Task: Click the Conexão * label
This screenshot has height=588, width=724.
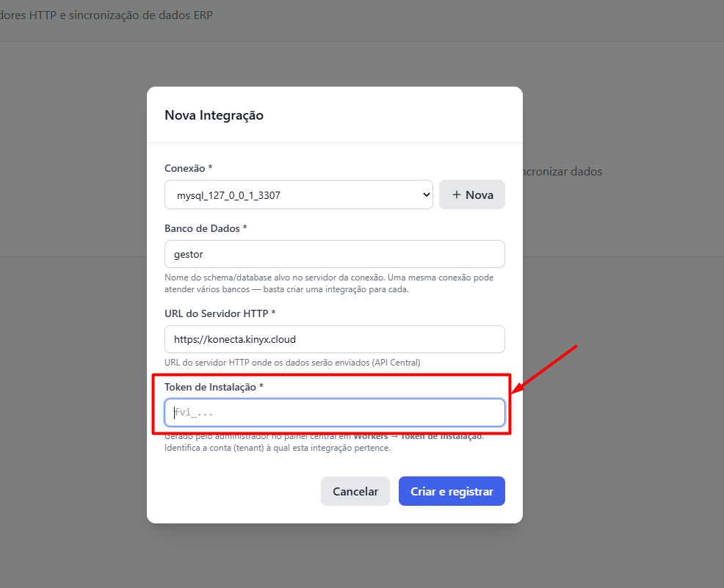Action: click(189, 168)
